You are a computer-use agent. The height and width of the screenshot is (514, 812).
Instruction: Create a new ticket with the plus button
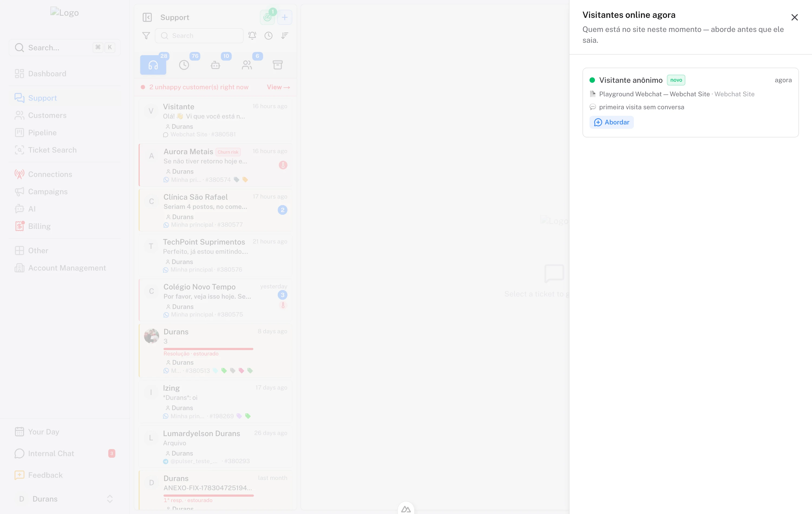click(284, 17)
